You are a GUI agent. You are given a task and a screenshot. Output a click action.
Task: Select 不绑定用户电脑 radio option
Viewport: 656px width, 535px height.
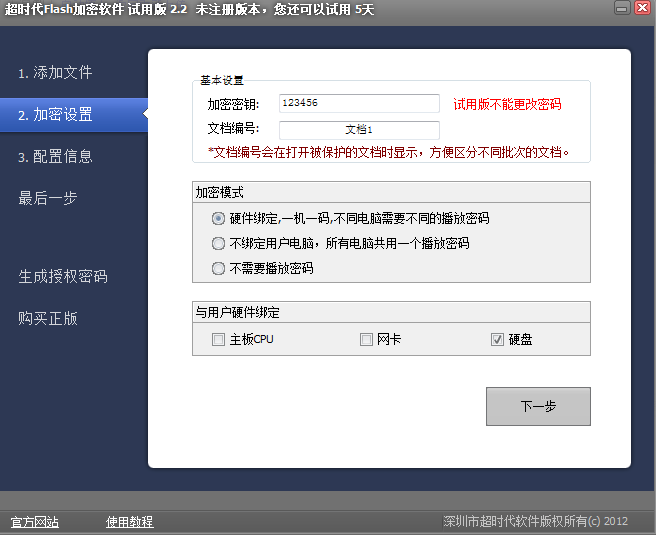point(219,243)
